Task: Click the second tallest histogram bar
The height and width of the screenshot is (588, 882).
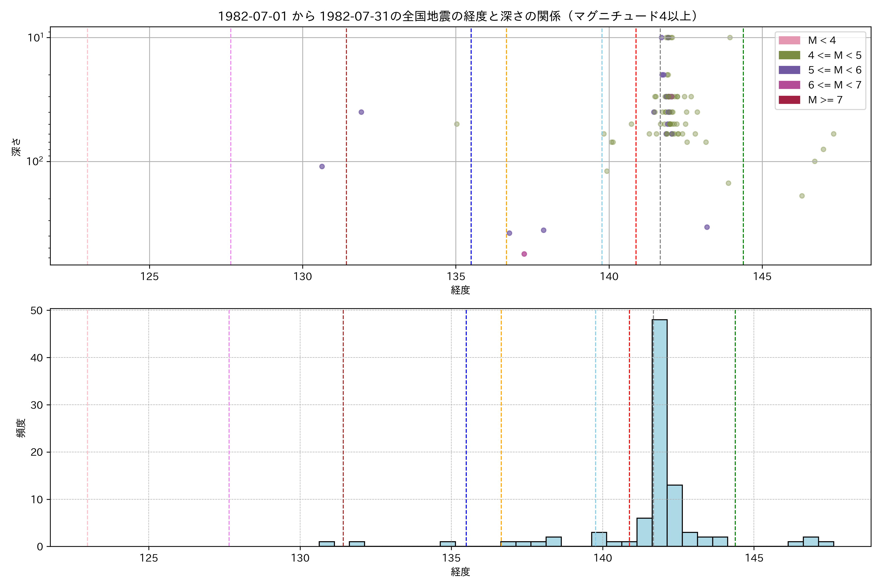Action: click(675, 516)
